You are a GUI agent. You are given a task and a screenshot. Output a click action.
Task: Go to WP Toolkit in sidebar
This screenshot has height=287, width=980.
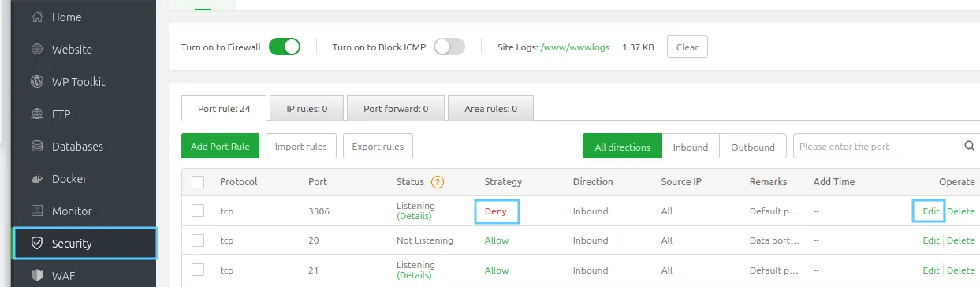click(78, 82)
